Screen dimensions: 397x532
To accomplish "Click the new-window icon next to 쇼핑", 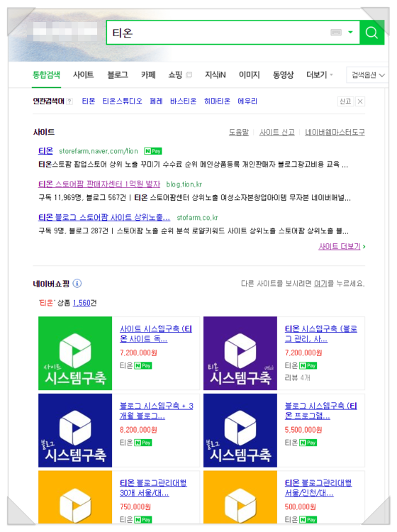I will 189,75.
